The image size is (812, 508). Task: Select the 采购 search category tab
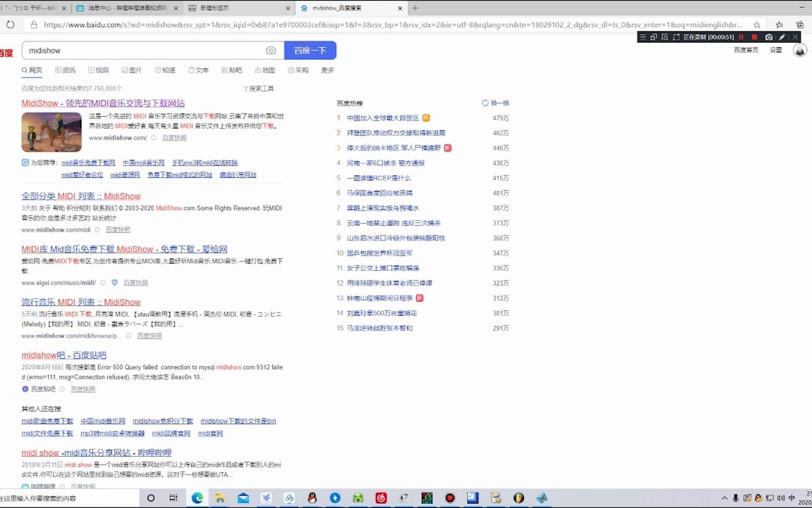[x=298, y=70]
